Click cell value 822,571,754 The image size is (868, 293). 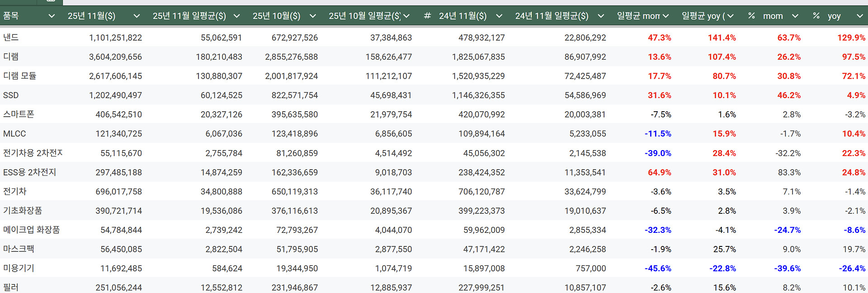pyautogui.click(x=295, y=95)
